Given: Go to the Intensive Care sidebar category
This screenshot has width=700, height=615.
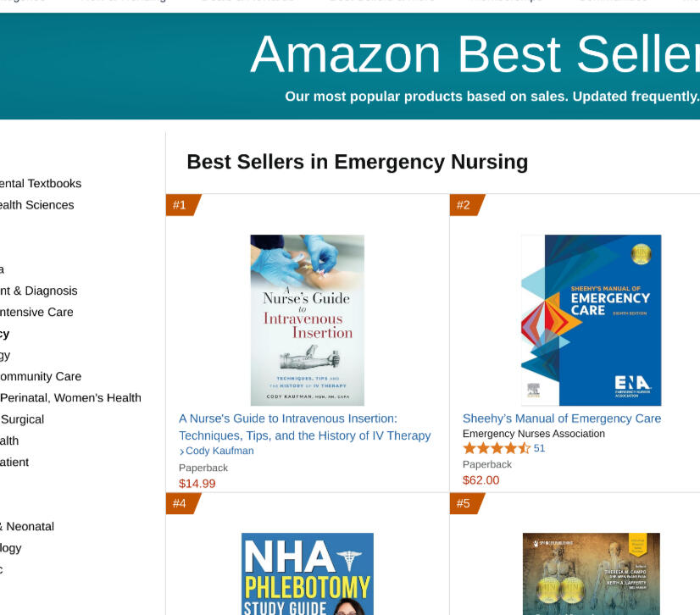Looking at the screenshot, I should click(x=36, y=312).
